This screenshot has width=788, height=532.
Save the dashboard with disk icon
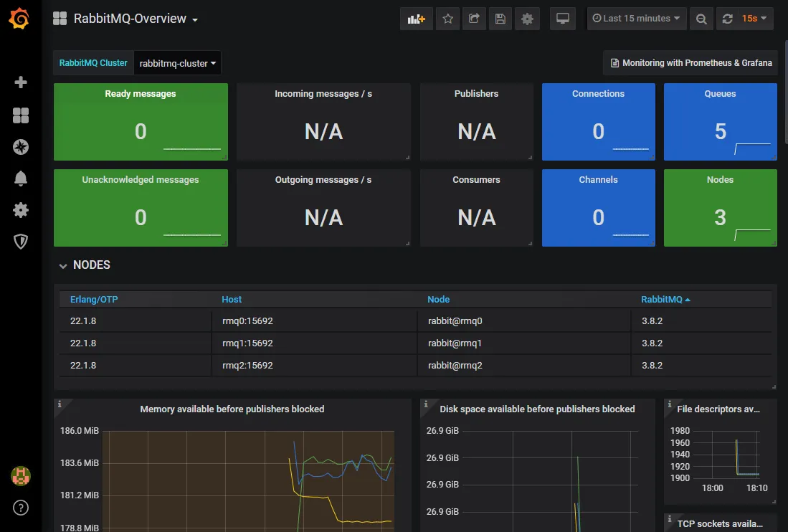500,19
